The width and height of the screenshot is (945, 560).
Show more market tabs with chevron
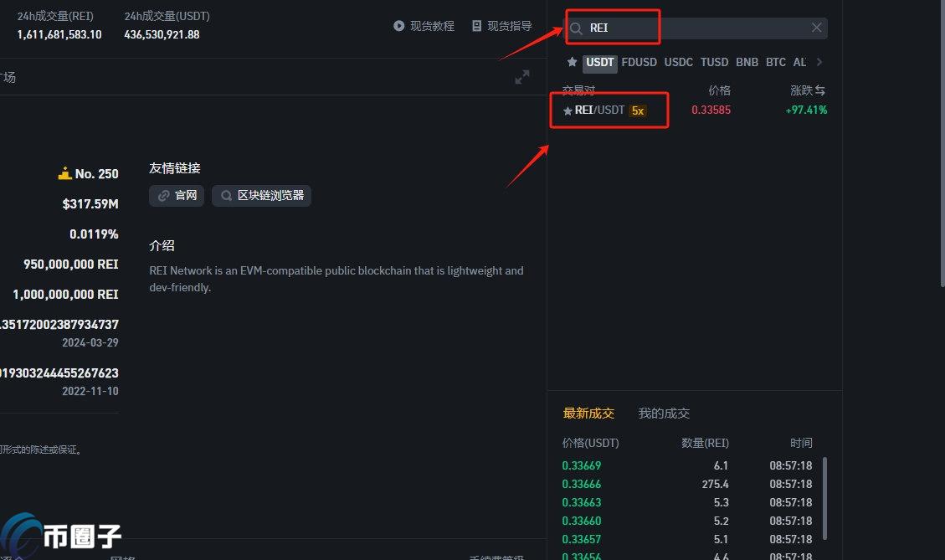tap(819, 62)
